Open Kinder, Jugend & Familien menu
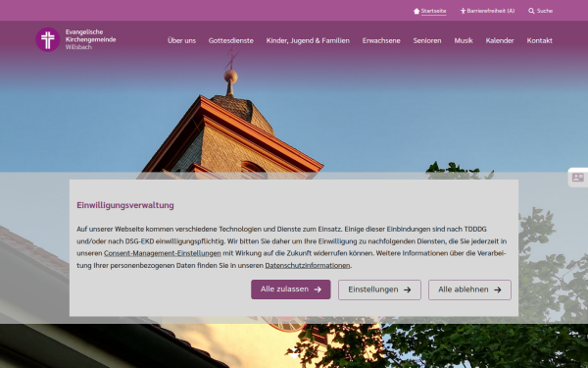This screenshot has width=588, height=368. [308, 40]
